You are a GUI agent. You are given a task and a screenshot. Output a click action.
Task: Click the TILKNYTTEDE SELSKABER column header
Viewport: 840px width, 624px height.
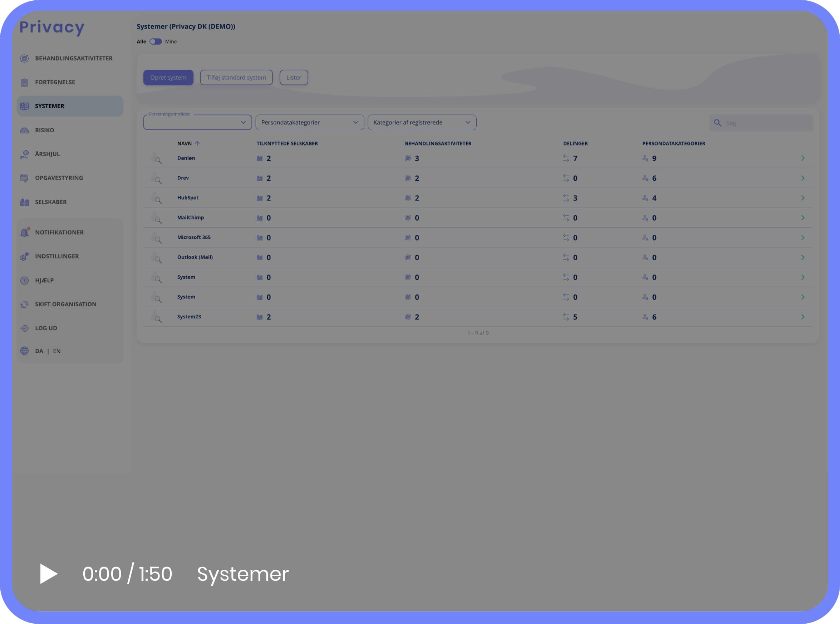pos(287,144)
